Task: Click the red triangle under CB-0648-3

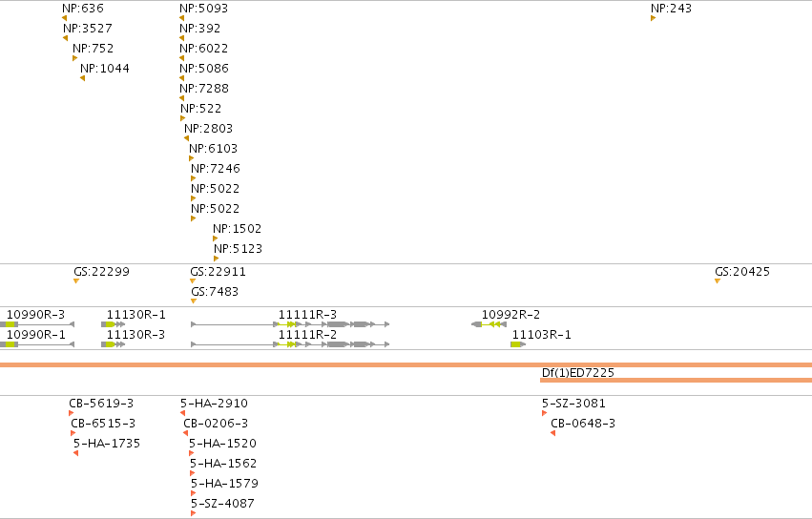Action: [553, 433]
